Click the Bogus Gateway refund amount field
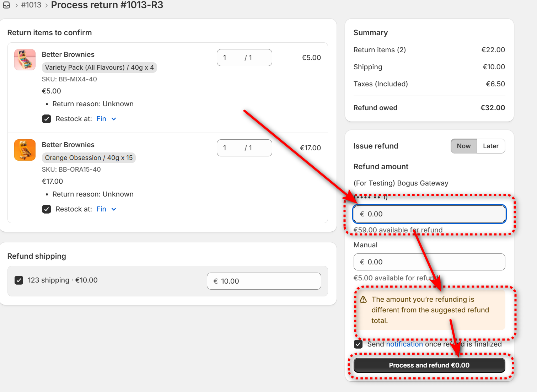Viewport: 537px width, 392px height. pyautogui.click(x=429, y=214)
